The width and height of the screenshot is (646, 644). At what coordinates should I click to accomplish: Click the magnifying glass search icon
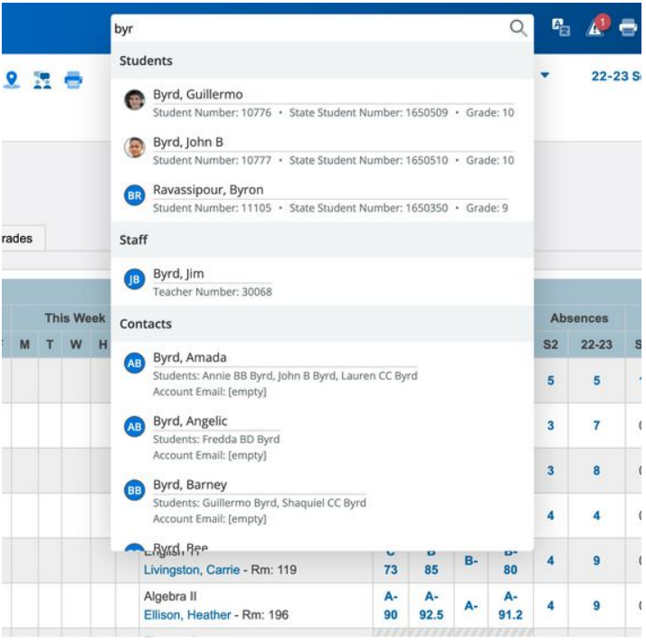click(518, 29)
